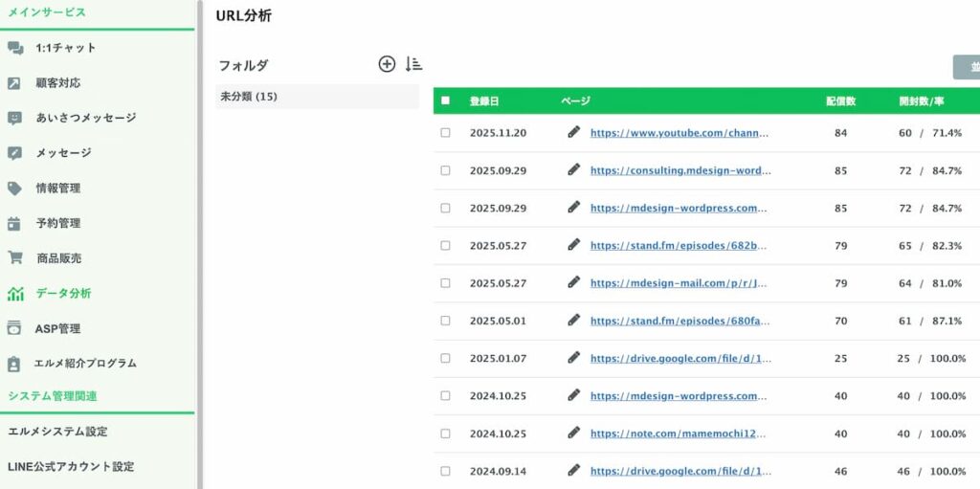The height and width of the screenshot is (489, 980).
Task: Tick the checkbox for 2024.09.14 row
Action: pyautogui.click(x=445, y=471)
